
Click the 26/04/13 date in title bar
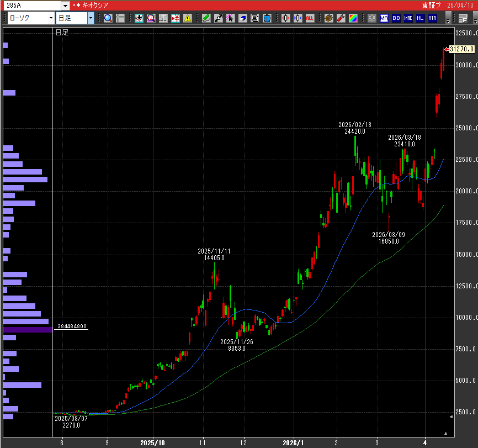click(x=460, y=6)
